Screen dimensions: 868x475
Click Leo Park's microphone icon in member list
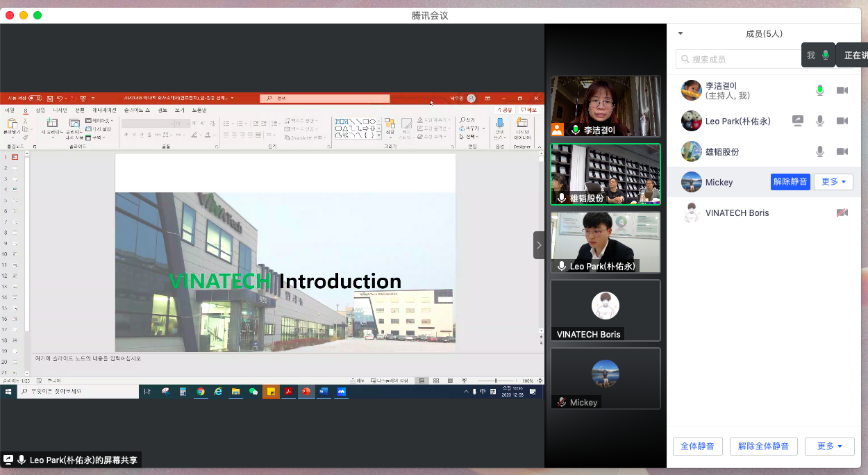[x=820, y=121]
